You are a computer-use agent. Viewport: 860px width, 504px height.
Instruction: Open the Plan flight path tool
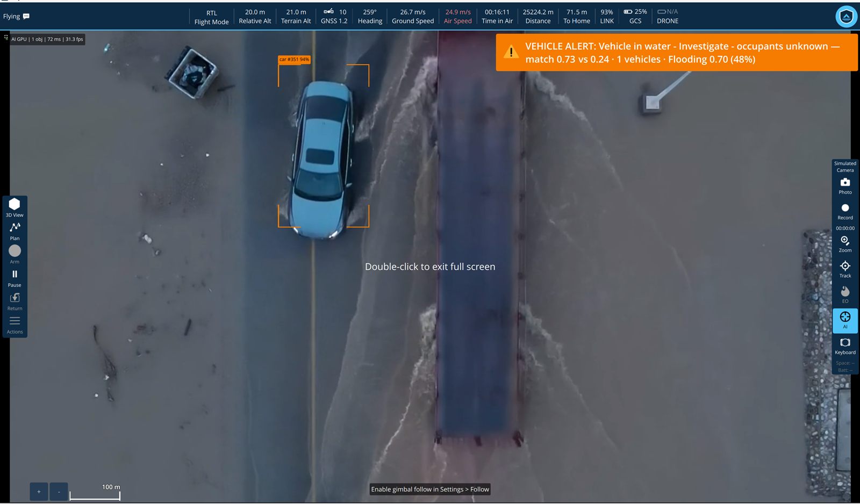(x=15, y=231)
